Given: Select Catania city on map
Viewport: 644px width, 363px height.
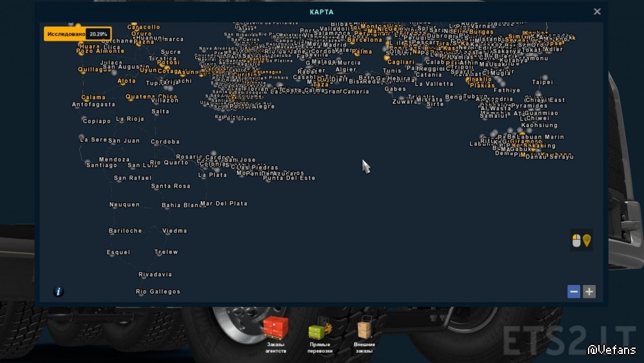Looking at the screenshot, I should (x=429, y=75).
